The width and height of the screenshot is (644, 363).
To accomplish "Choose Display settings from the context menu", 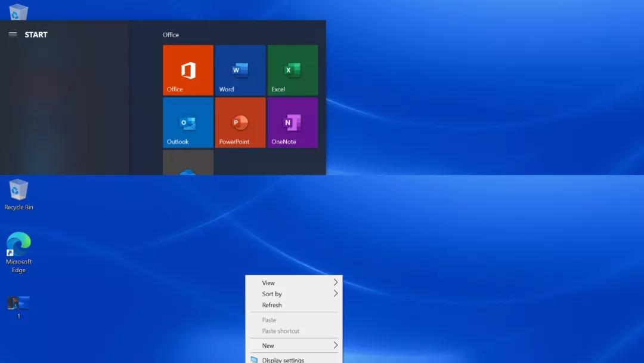I will pos(284,359).
